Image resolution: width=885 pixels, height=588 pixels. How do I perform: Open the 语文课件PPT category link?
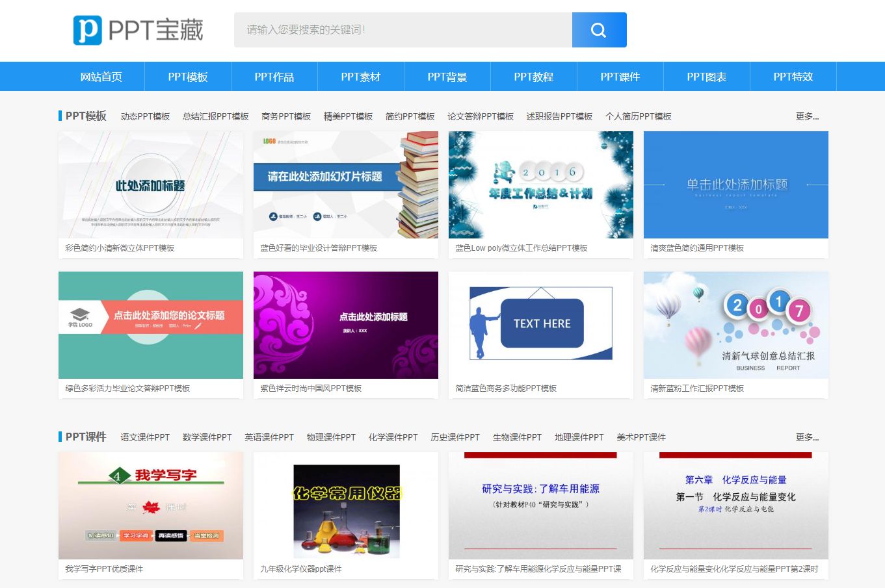pos(145,437)
